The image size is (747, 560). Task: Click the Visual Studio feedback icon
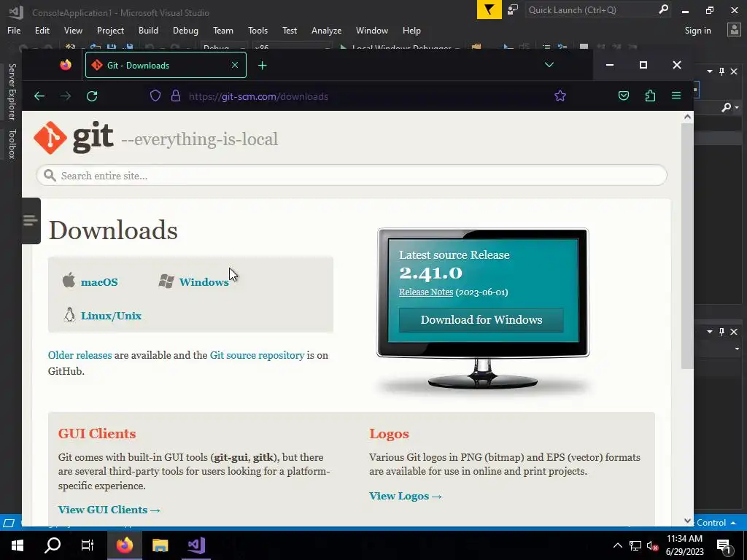pyautogui.click(x=513, y=10)
